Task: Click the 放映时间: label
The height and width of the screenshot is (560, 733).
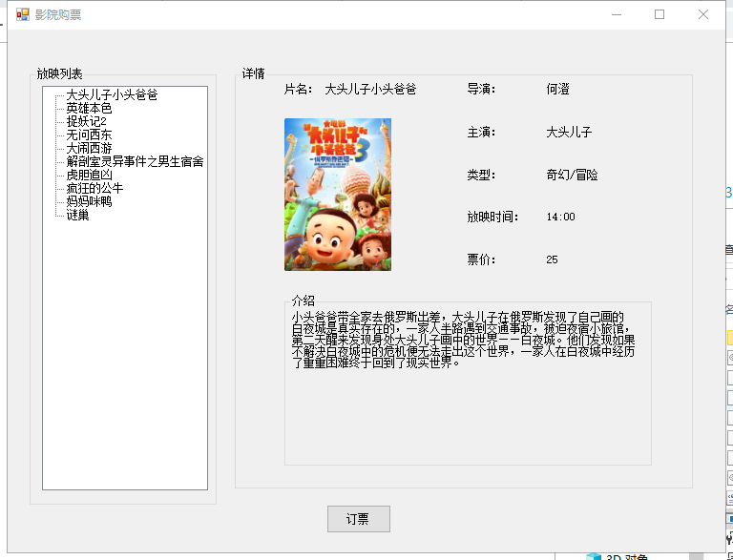Action: coord(492,217)
